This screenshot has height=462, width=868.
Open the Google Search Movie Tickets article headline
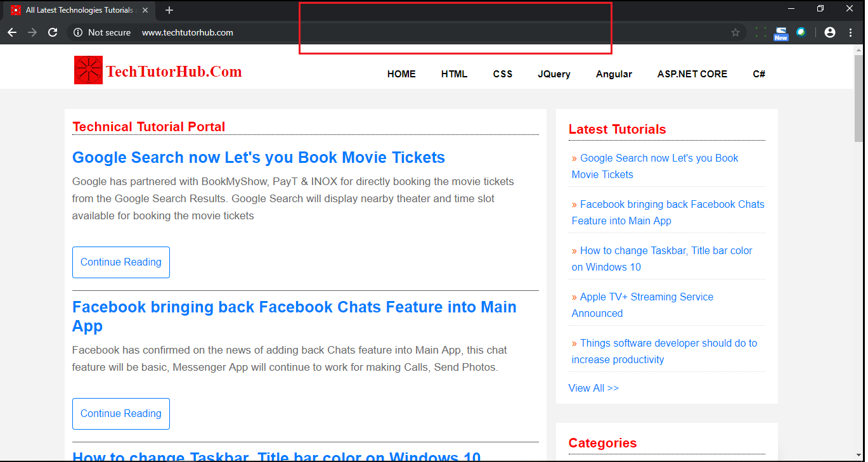click(259, 157)
